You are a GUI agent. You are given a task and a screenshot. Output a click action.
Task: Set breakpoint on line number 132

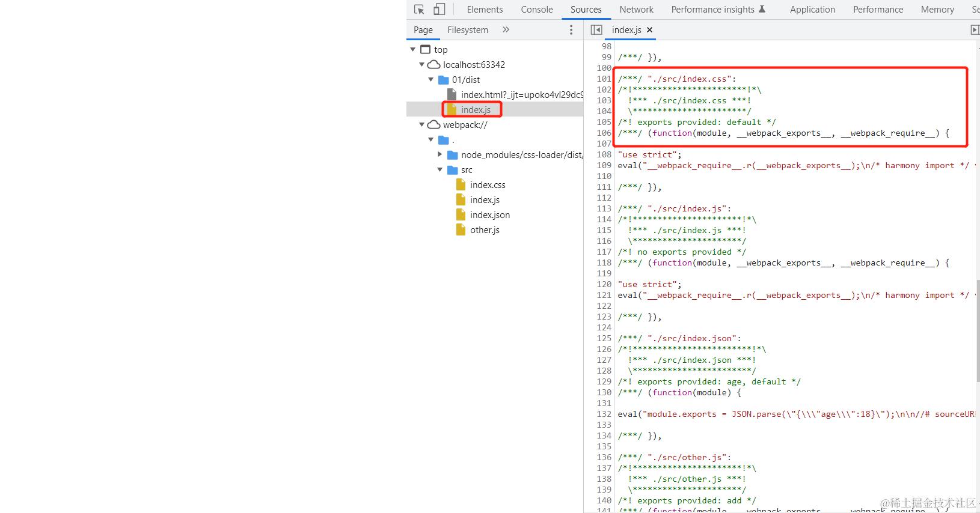click(604, 414)
